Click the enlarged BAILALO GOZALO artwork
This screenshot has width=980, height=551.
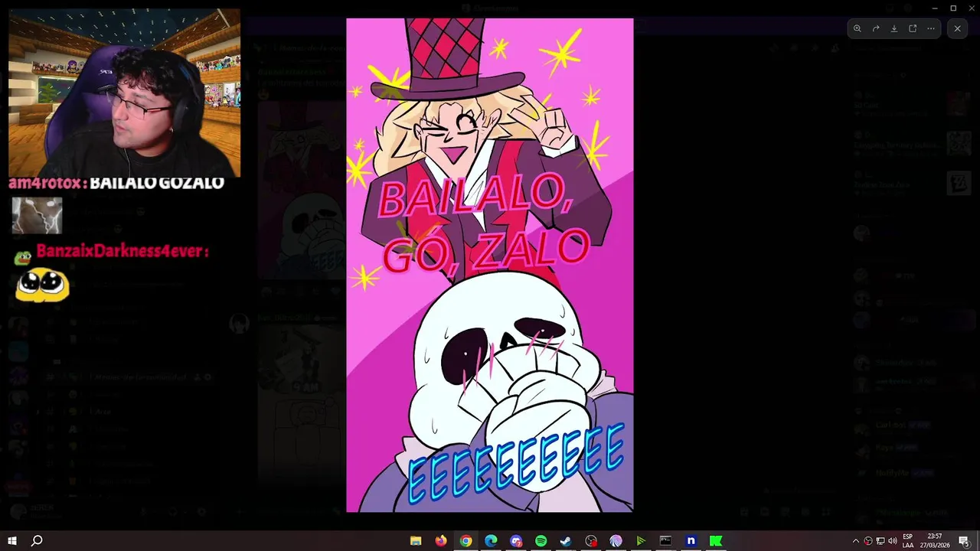(490, 265)
